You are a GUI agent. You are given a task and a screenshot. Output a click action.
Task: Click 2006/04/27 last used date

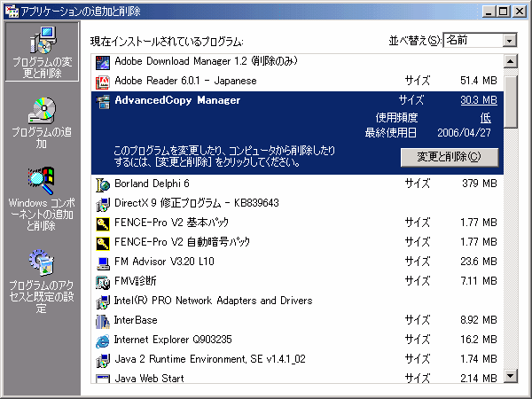point(464,133)
